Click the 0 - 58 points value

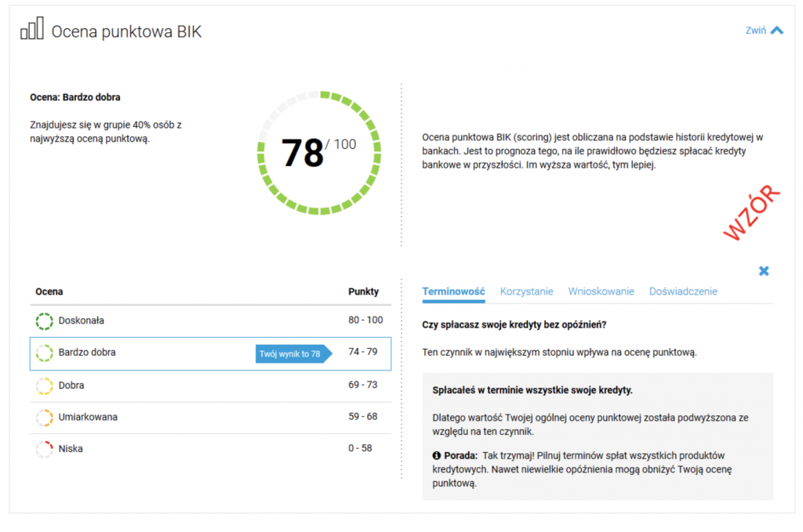click(360, 448)
